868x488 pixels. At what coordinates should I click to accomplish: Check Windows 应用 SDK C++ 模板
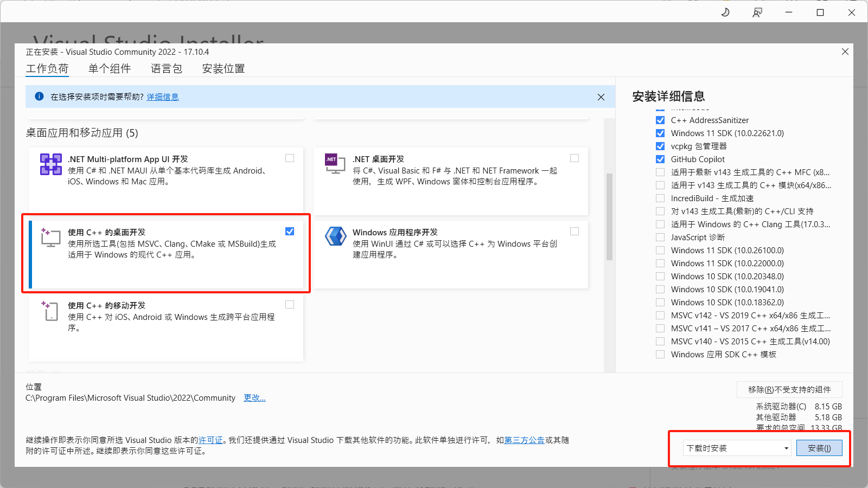click(660, 355)
